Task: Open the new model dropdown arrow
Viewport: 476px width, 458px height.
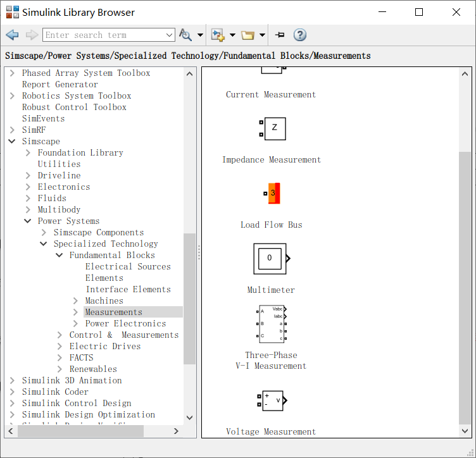Action: pos(232,35)
